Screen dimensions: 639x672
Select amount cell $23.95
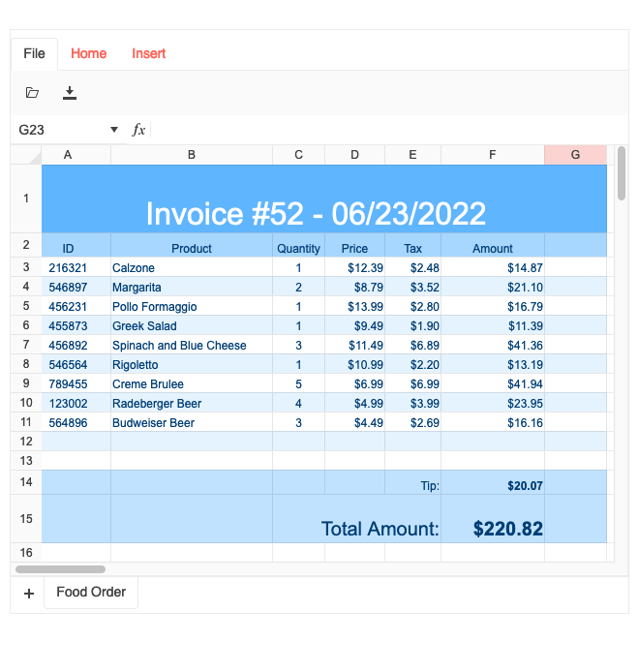click(493, 403)
